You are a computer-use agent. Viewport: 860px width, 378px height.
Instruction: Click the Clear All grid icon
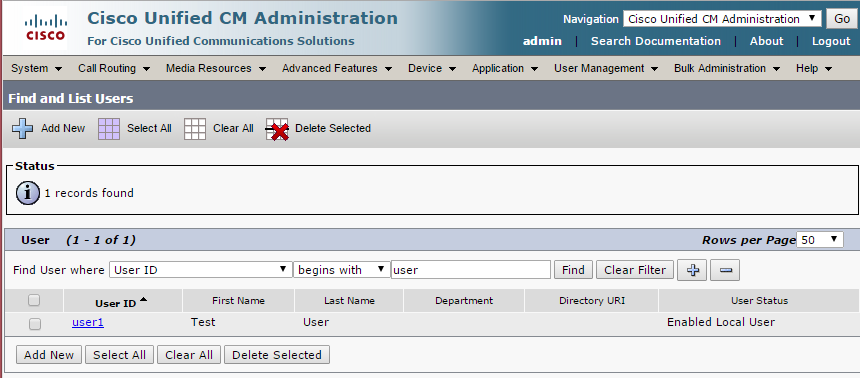(195, 129)
